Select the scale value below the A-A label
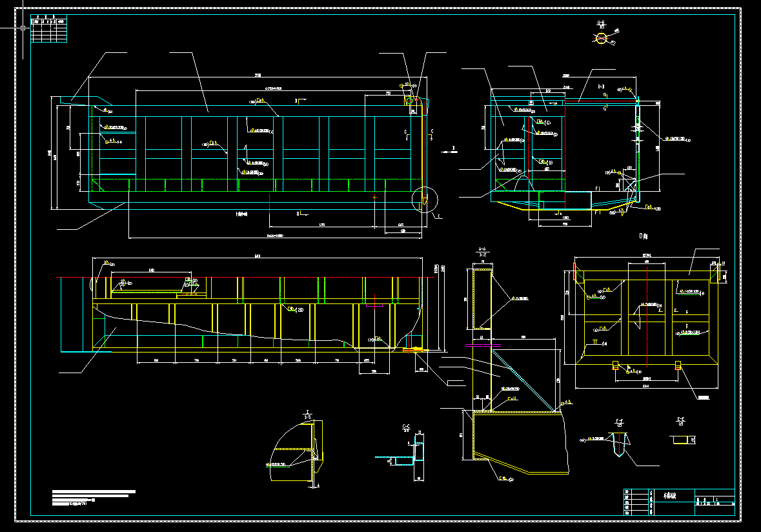 (483, 255)
